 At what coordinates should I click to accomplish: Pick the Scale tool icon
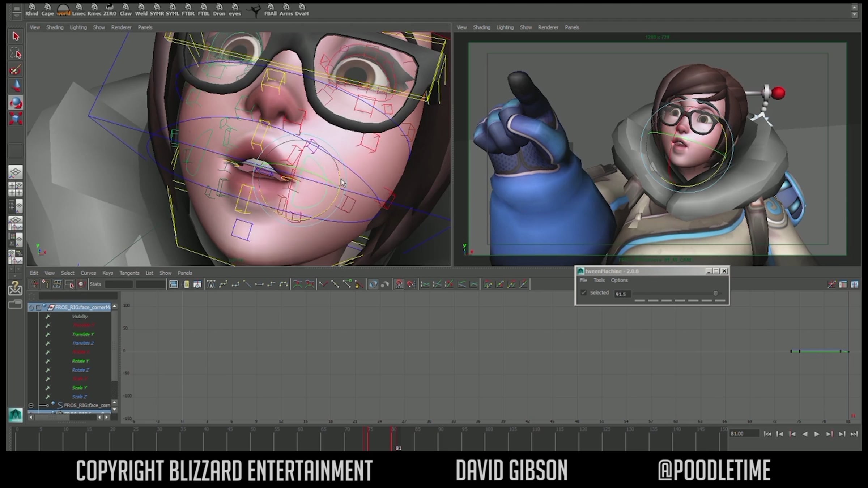[x=15, y=119]
